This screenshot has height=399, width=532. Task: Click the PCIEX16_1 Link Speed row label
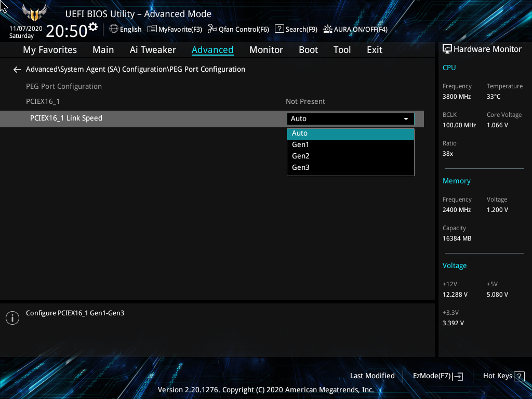tap(66, 118)
